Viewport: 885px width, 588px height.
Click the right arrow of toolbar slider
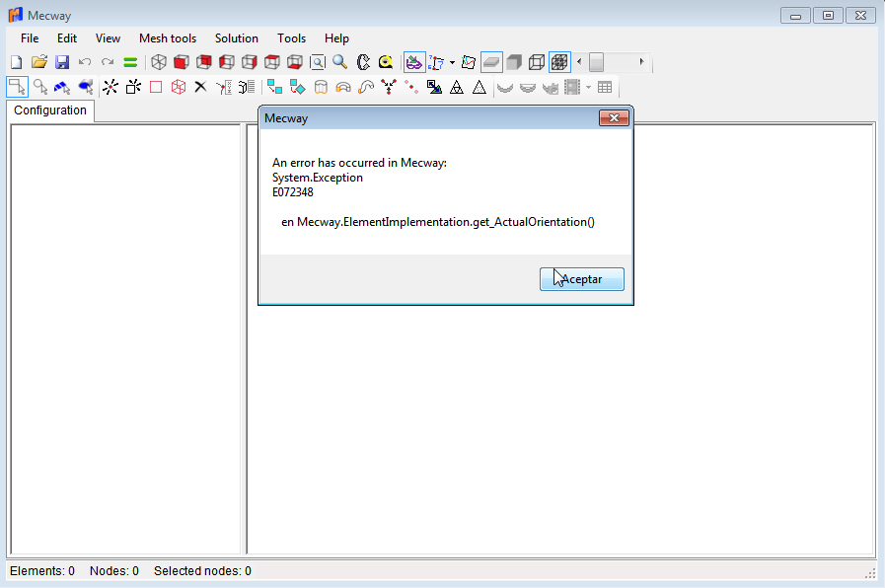coord(641,61)
